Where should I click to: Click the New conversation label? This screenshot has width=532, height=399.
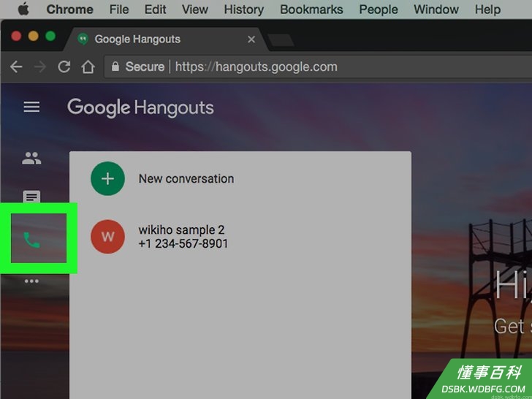point(186,179)
